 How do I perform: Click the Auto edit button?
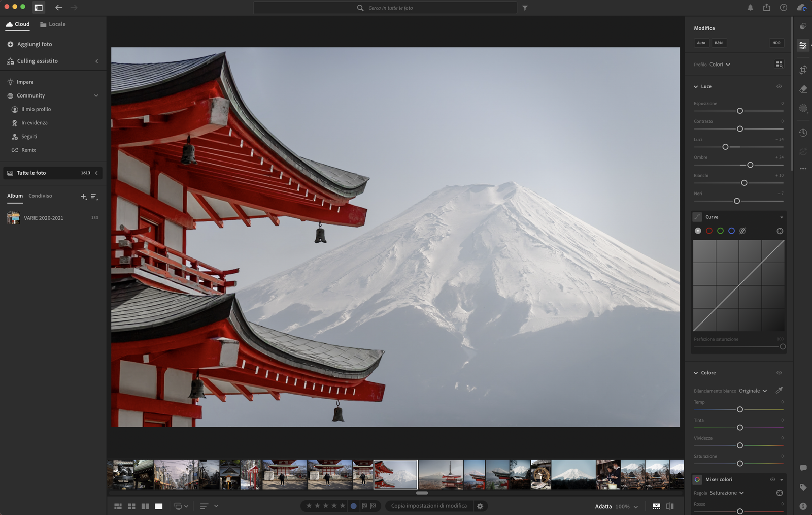(x=701, y=43)
